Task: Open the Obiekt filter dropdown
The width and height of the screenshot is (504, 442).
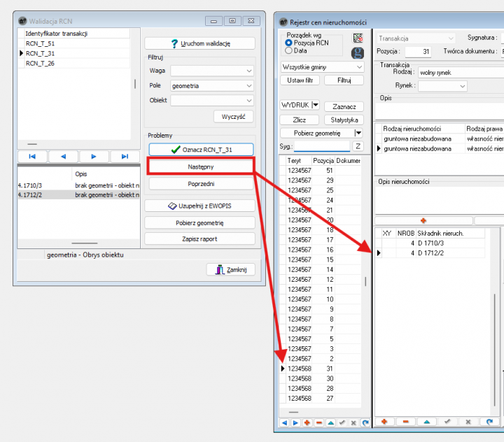Action: (249, 101)
